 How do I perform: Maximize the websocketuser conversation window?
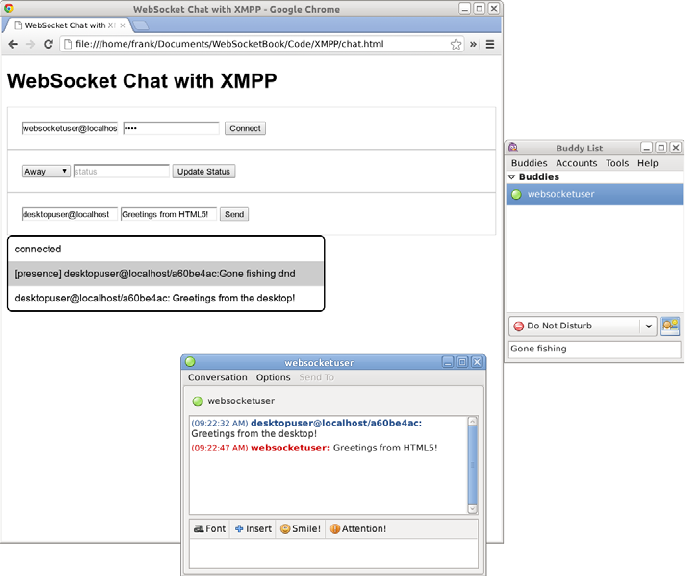click(462, 362)
